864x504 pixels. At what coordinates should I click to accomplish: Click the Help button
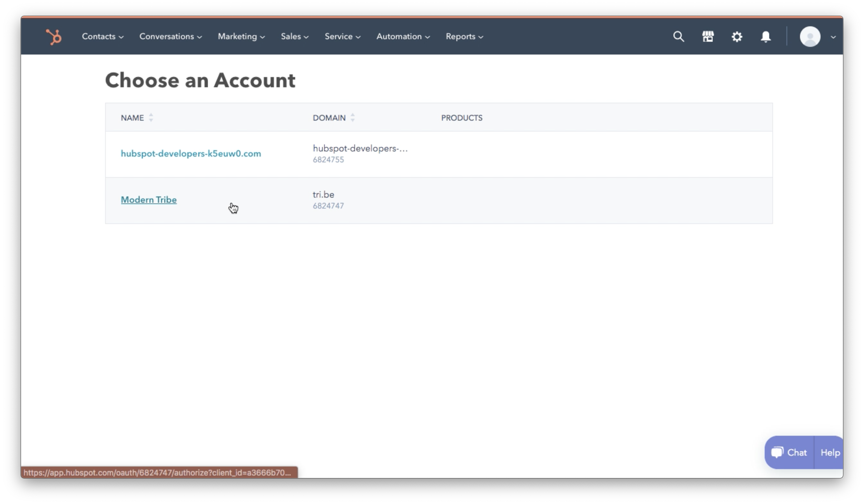(829, 452)
